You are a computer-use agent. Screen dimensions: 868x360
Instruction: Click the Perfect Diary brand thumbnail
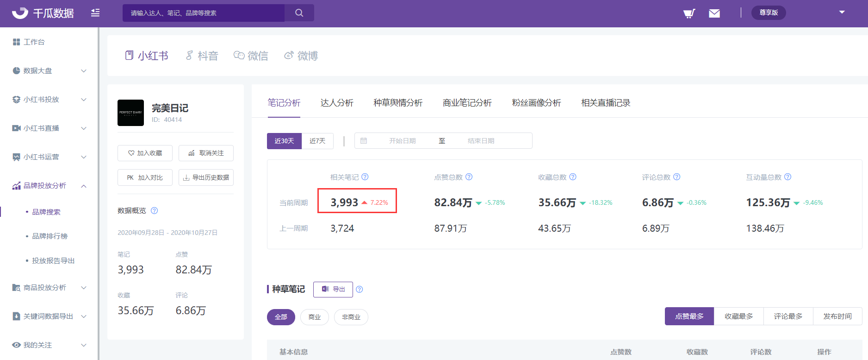coord(130,113)
